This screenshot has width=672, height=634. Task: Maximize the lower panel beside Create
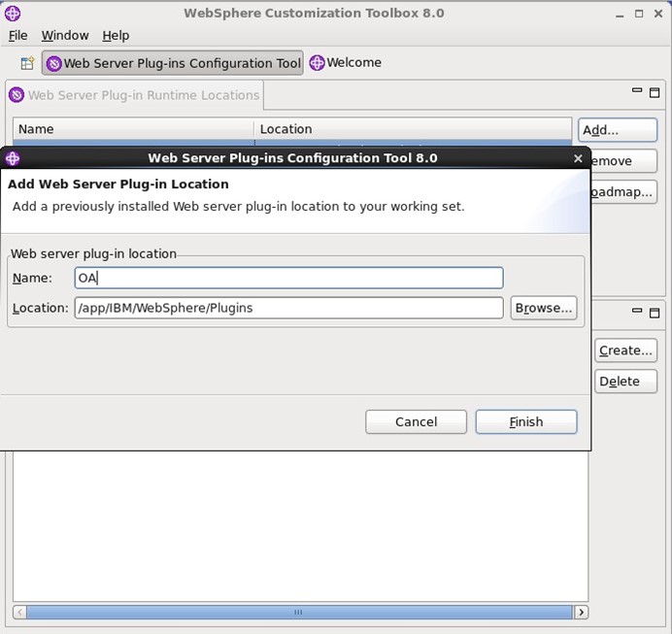click(x=655, y=313)
